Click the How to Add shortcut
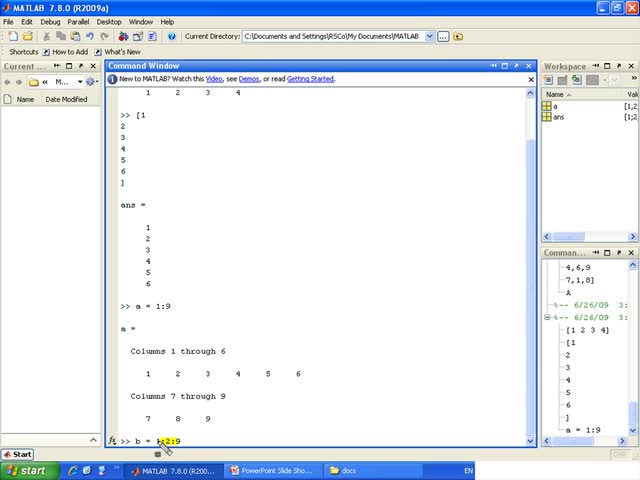The height and width of the screenshot is (480, 640). point(65,52)
